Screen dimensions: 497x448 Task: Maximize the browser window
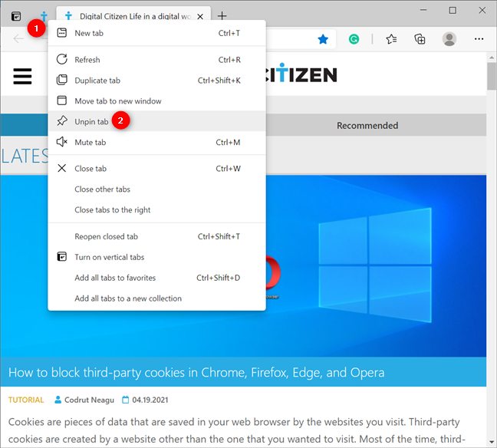tap(453, 11)
